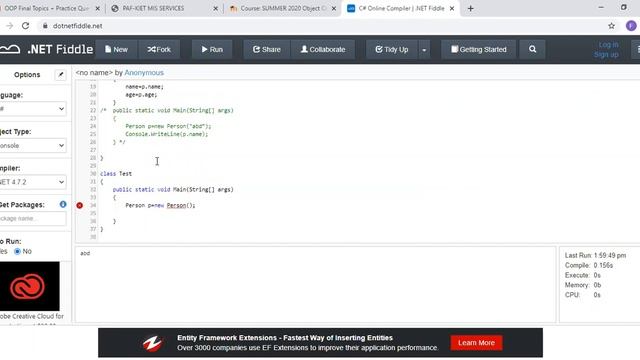This screenshot has height=360, width=640.
Task: Click the Adobe Creative Cloud ad thumbnail
Action: pos(29,286)
